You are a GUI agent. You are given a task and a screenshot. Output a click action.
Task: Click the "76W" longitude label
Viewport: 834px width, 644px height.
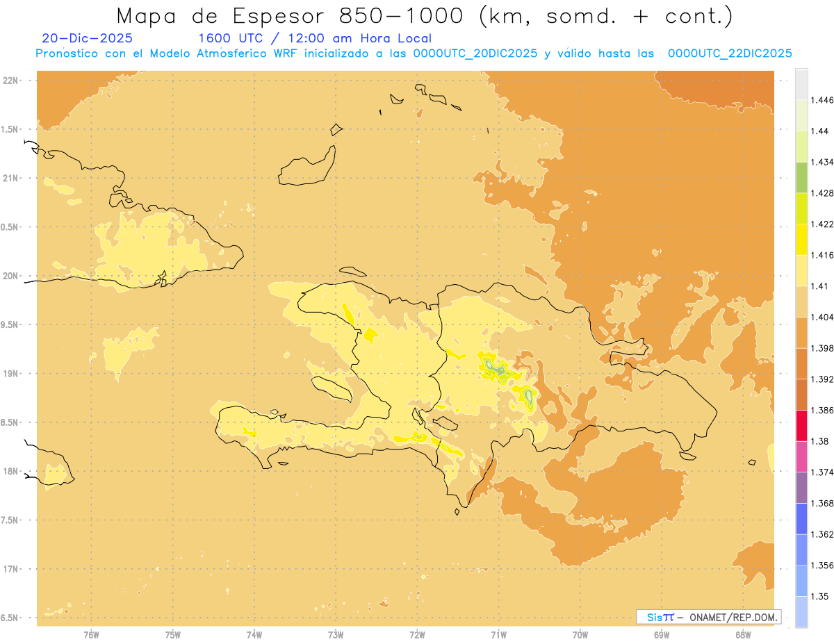(x=91, y=635)
